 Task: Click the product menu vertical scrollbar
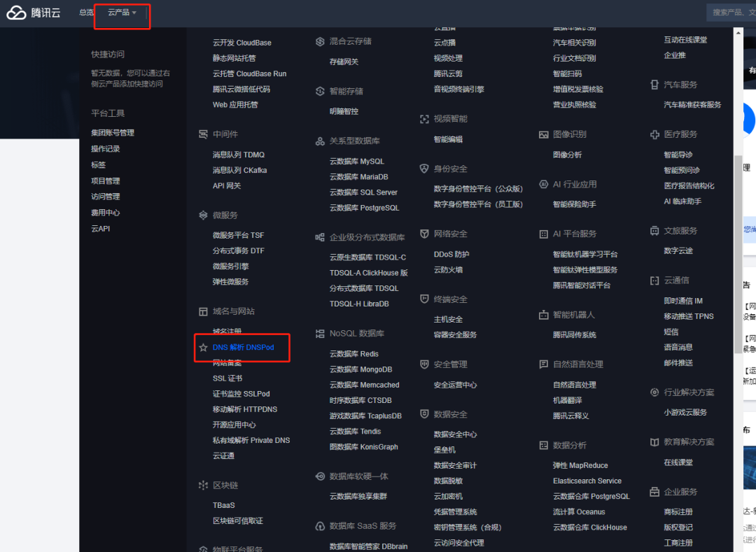738,255
